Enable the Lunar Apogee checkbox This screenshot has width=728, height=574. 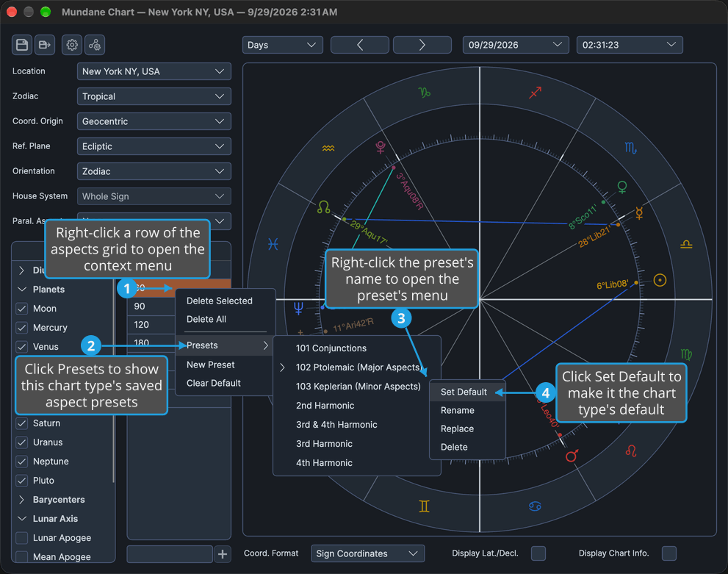click(22, 538)
